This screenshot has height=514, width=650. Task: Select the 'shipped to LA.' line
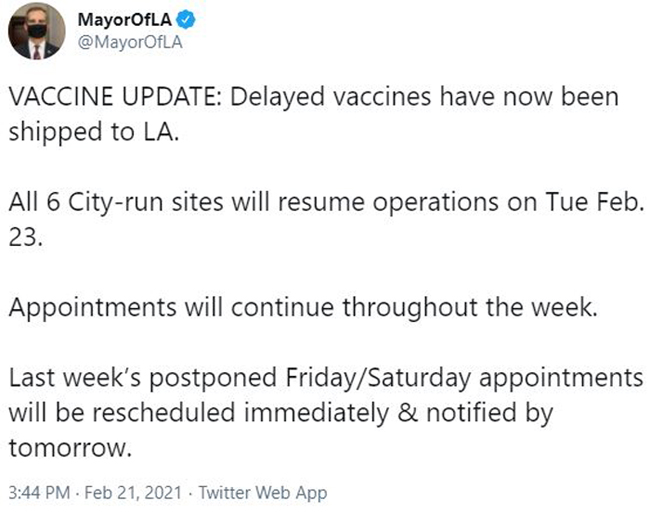pyautogui.click(x=94, y=132)
